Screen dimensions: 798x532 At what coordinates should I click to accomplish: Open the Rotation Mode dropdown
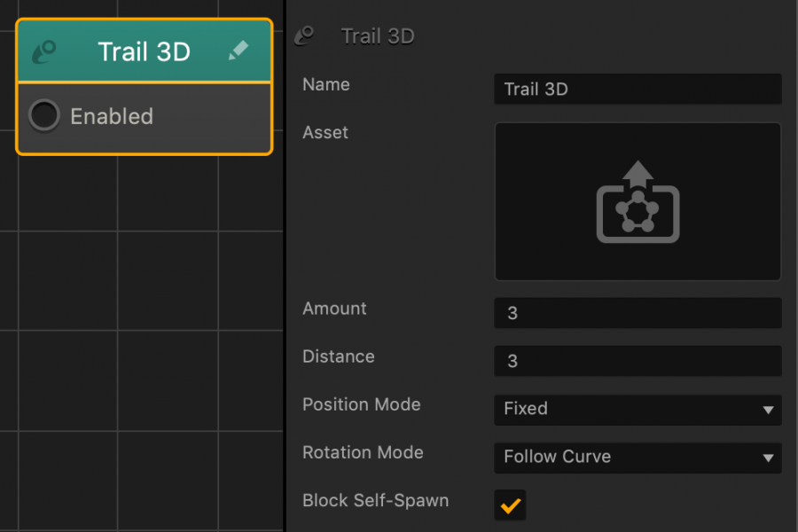point(638,458)
